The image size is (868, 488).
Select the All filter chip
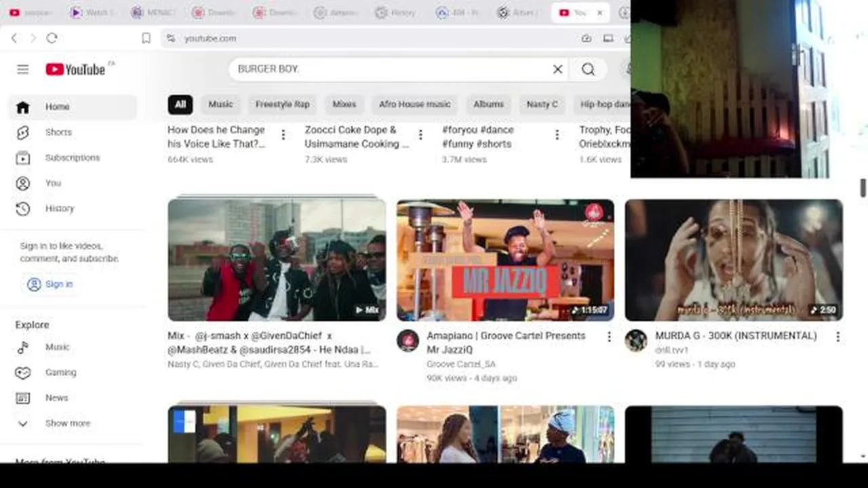point(180,104)
